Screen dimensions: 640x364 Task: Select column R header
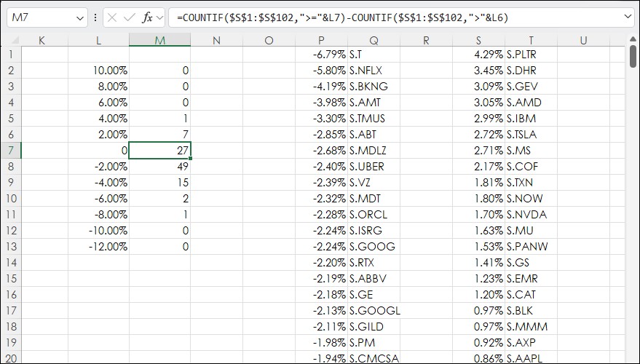pos(426,40)
